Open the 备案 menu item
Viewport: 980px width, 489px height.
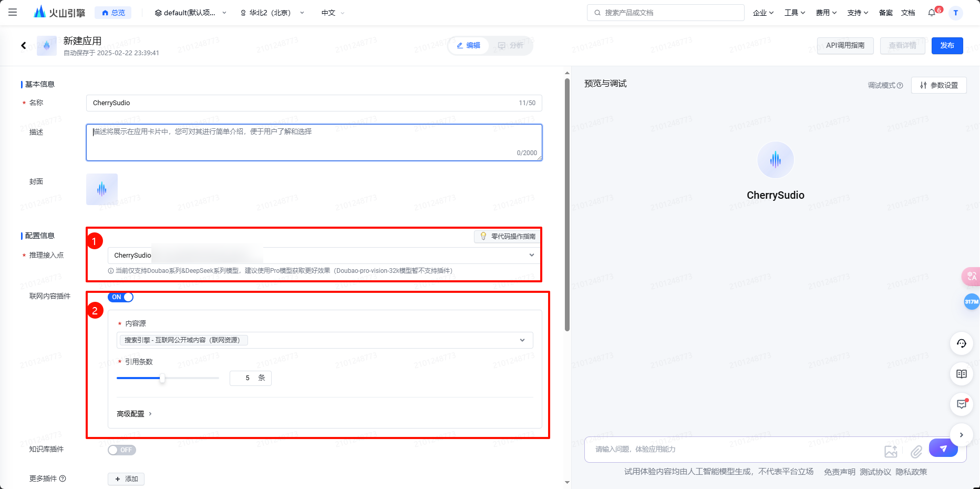(x=886, y=13)
